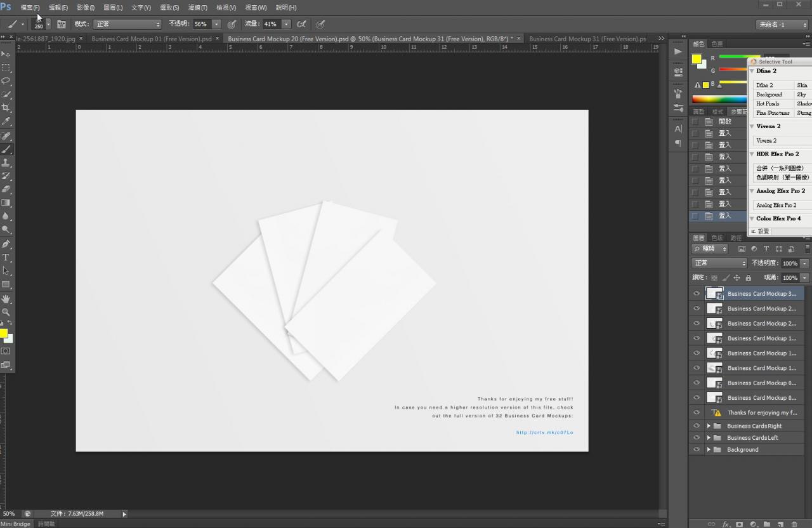The height and width of the screenshot is (528, 812).
Task: Select the Pen tool
Action: tap(6, 244)
